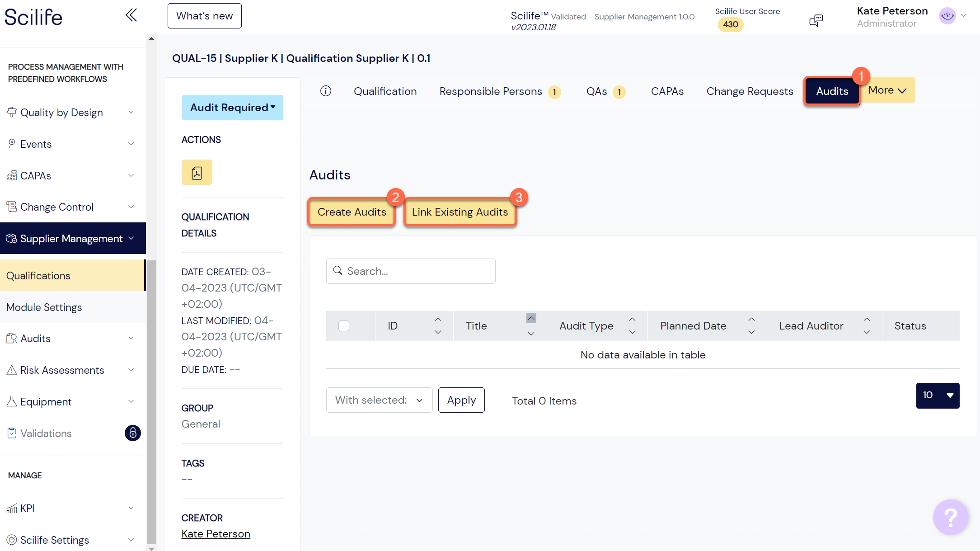Expand the Risk Assessments chevron

[x=131, y=370]
